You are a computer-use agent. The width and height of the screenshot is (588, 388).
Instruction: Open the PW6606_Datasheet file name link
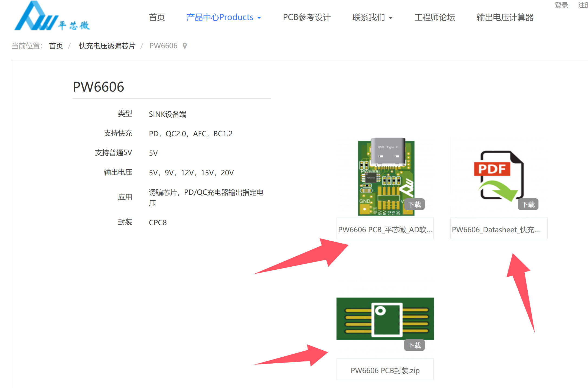[x=496, y=229]
